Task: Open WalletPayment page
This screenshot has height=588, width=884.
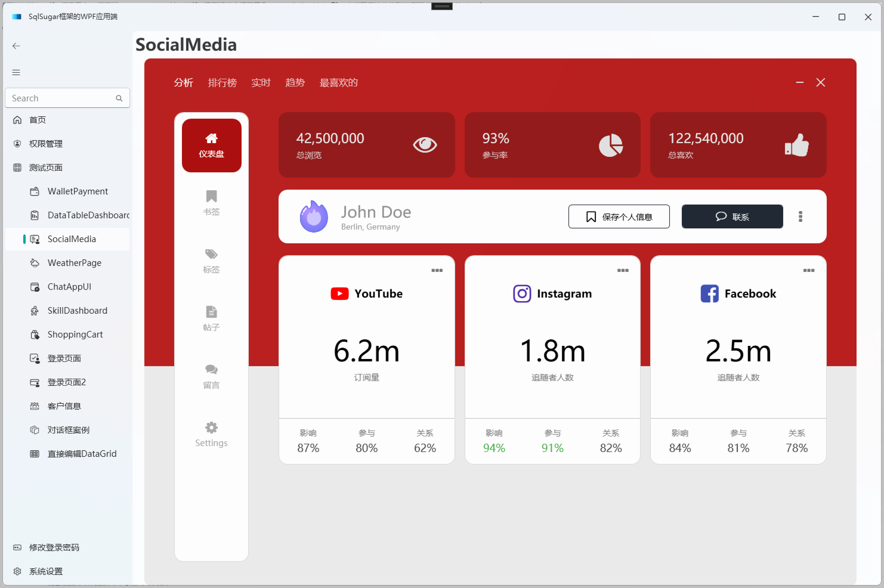Action: click(67, 191)
